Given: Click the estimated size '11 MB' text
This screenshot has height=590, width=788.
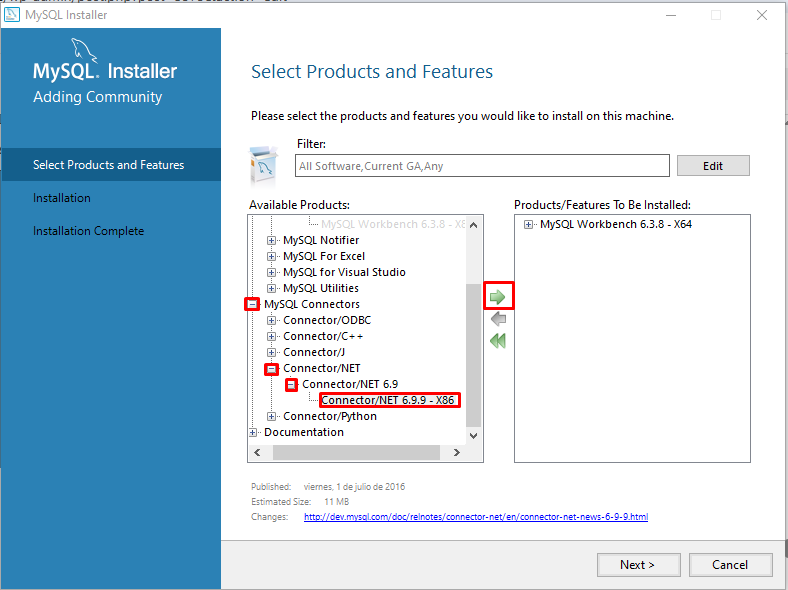Looking at the screenshot, I should click(336, 502).
